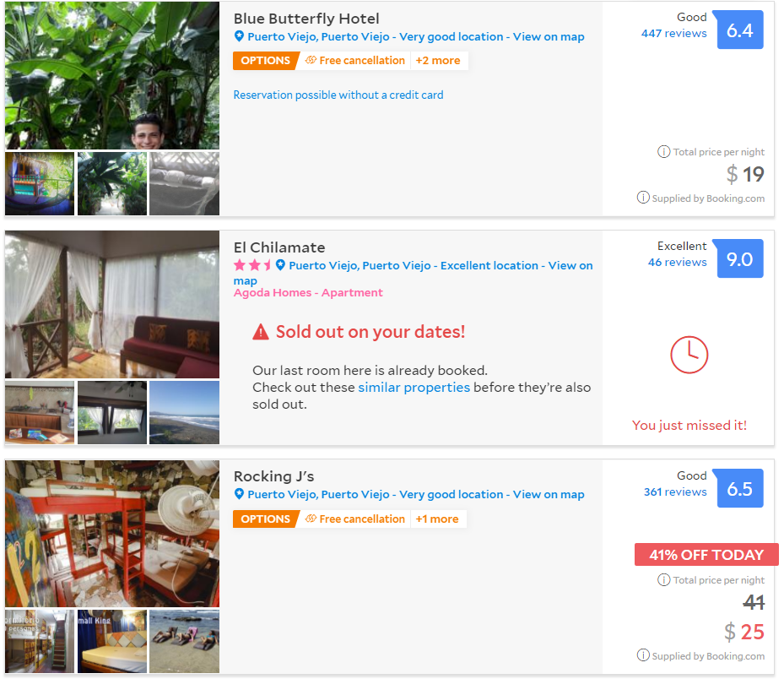
Task: Click the clock icon on El Chilamate
Action: point(689,355)
